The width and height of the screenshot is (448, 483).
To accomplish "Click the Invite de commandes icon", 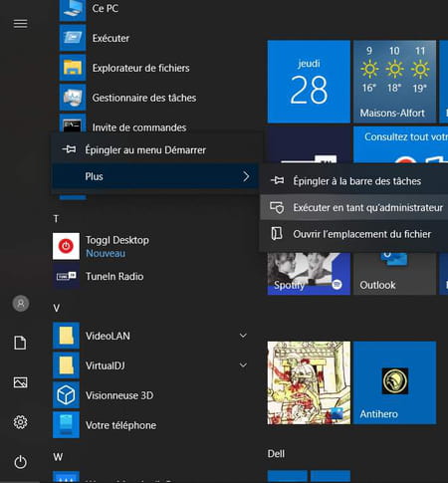I will 73,123.
